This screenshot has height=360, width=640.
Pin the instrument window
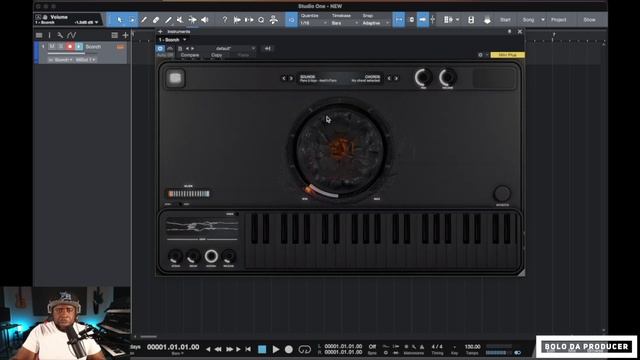tap(509, 31)
